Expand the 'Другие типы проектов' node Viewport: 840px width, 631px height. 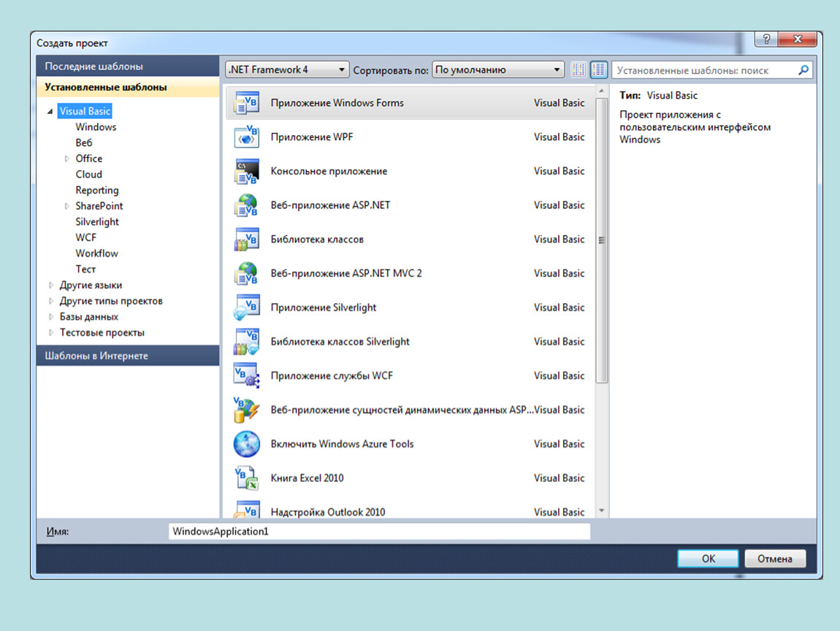(51, 301)
